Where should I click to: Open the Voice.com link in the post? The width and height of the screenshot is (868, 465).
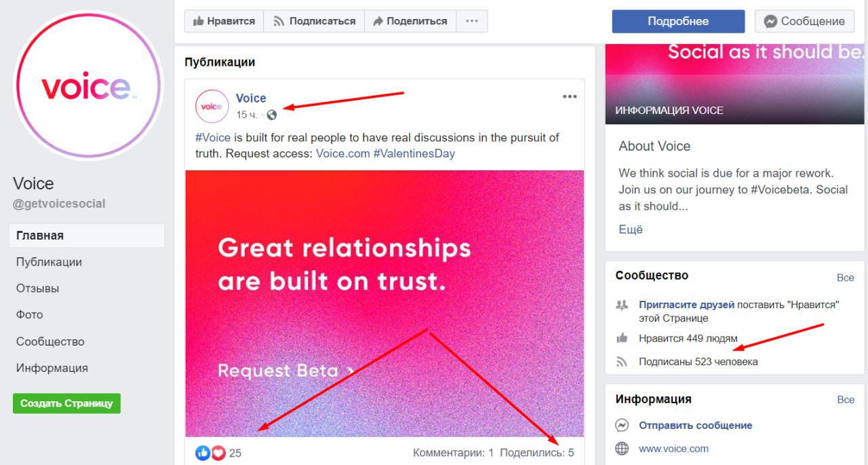342,153
